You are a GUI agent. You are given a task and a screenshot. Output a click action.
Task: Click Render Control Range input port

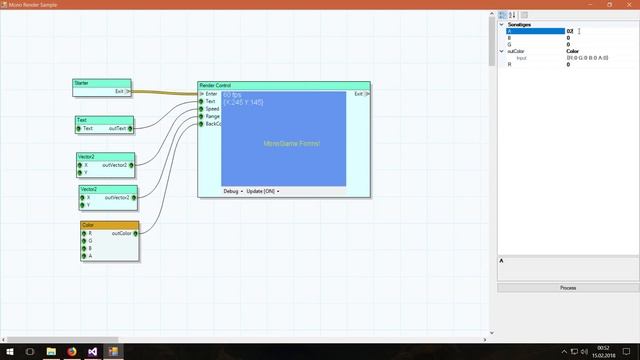pos(201,116)
